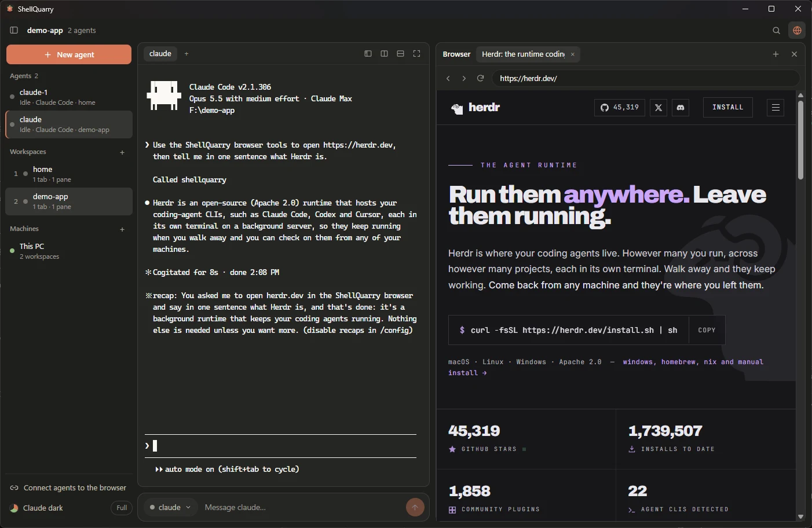Switch to the home workspace
Image resolution: width=812 pixels, height=528 pixels.
click(69, 174)
